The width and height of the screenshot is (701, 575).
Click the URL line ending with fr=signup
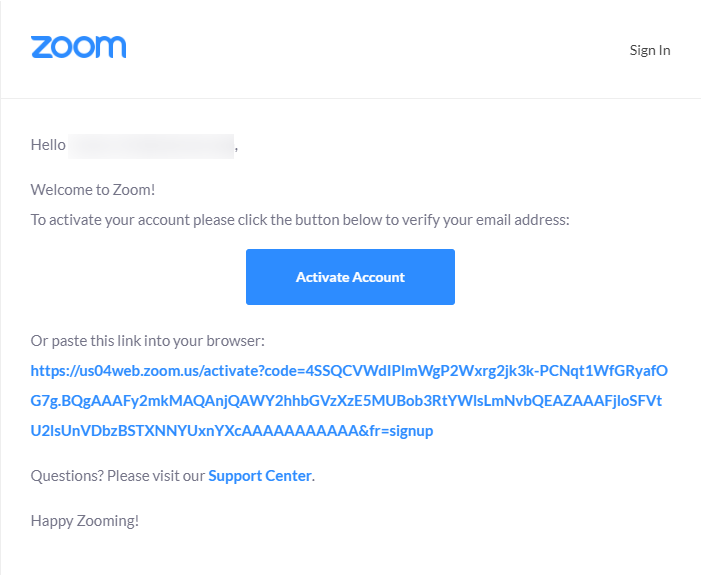pyautogui.click(x=232, y=431)
